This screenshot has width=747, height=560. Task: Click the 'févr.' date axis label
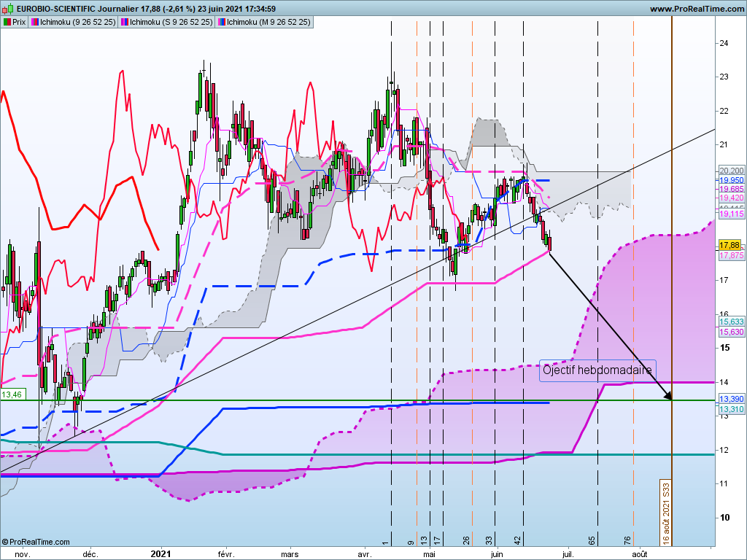226,554
